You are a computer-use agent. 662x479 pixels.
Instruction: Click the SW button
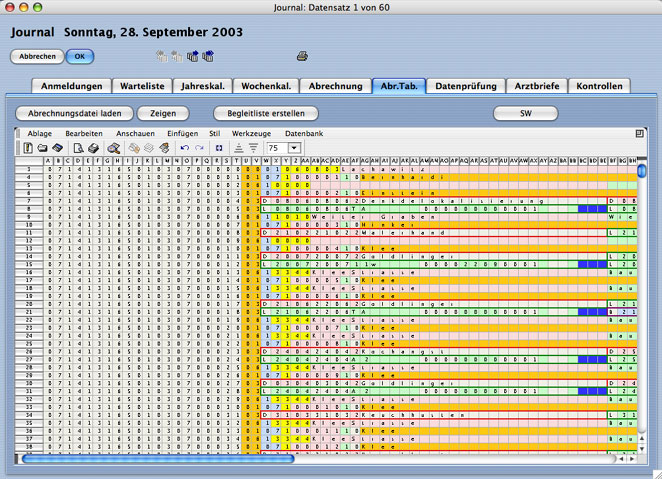click(526, 113)
